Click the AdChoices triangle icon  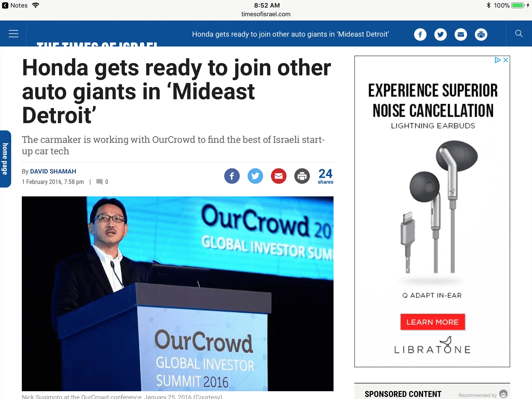497,60
